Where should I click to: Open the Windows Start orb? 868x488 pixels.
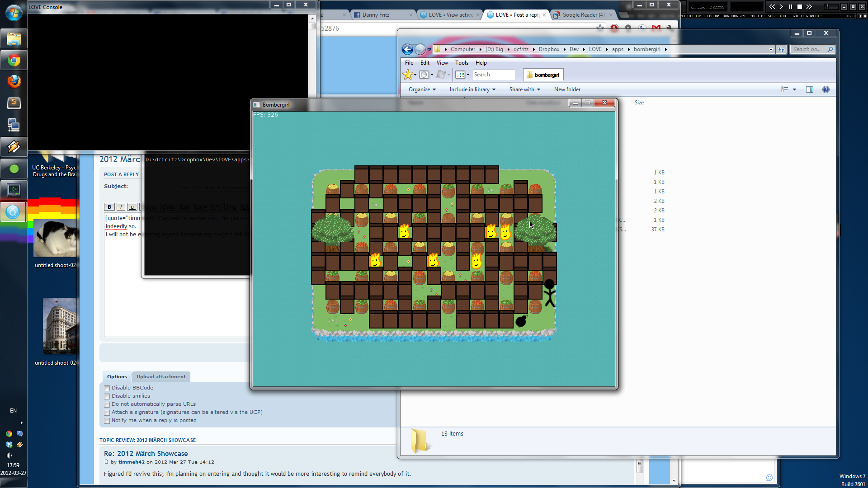14,12
